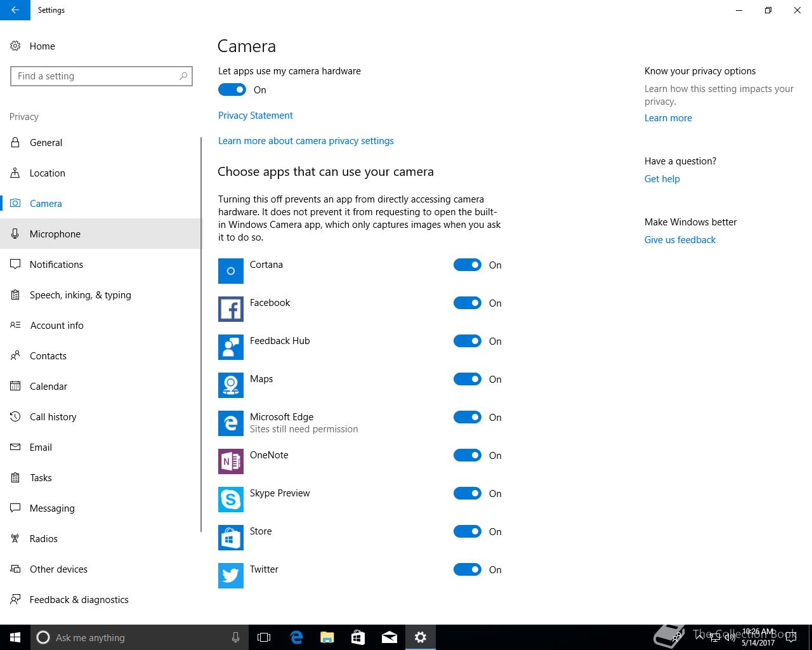
Task: Open the Privacy Statement link
Action: pos(256,116)
